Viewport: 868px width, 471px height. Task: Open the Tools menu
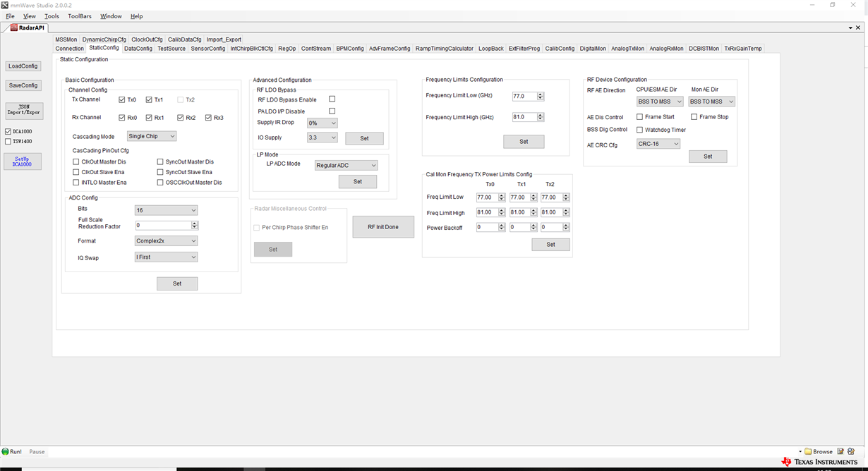(x=52, y=16)
